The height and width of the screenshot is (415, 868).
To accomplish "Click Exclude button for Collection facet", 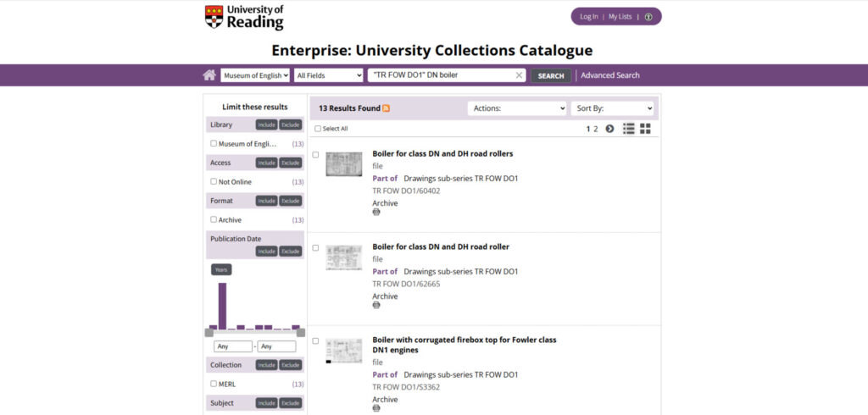I will coord(291,365).
